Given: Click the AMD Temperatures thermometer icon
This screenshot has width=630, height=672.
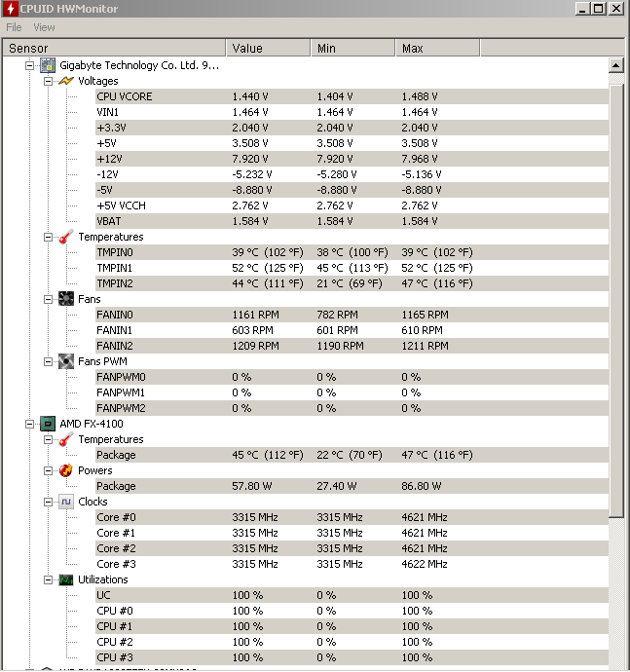Looking at the screenshot, I should (x=66, y=439).
